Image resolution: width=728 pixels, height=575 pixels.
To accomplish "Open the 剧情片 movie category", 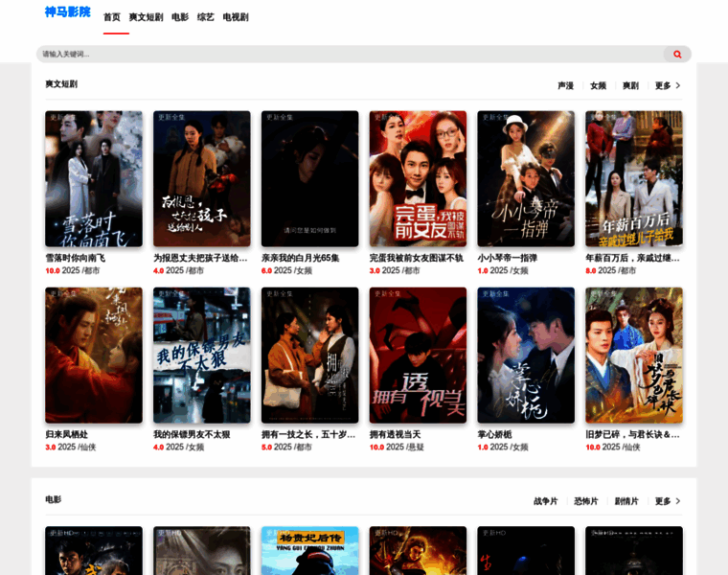I will click(626, 501).
